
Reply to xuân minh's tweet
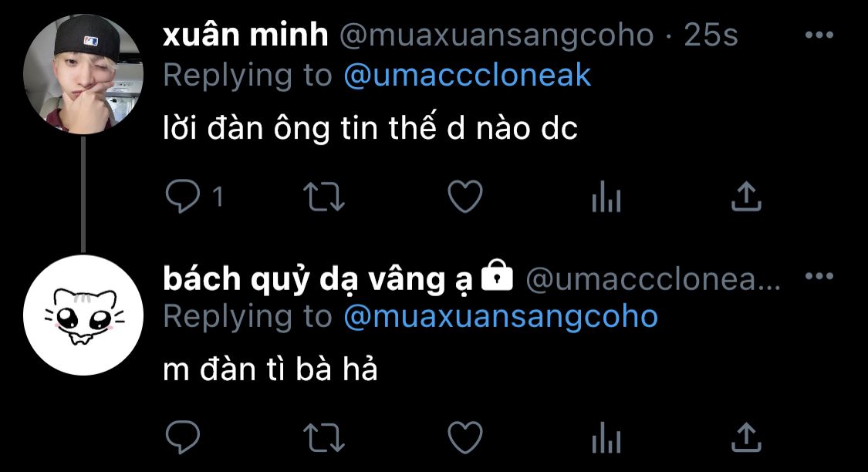183,197
